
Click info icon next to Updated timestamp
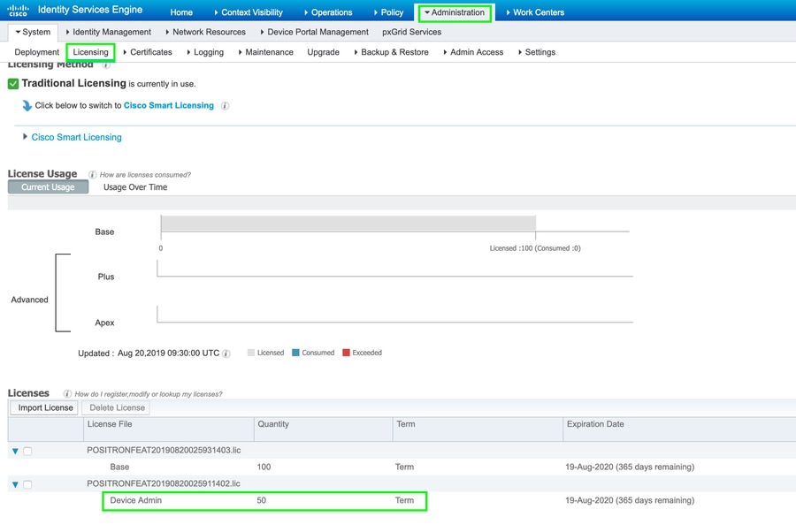click(x=226, y=353)
